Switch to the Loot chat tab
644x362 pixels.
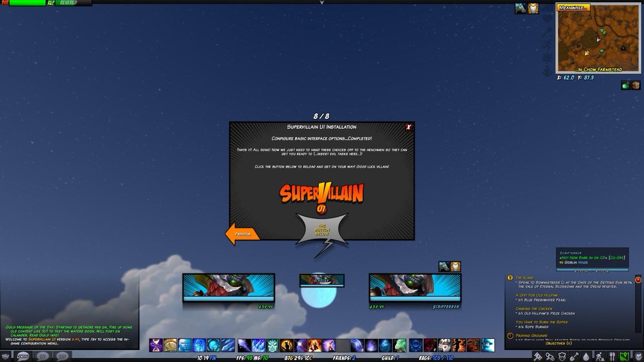tap(63, 356)
